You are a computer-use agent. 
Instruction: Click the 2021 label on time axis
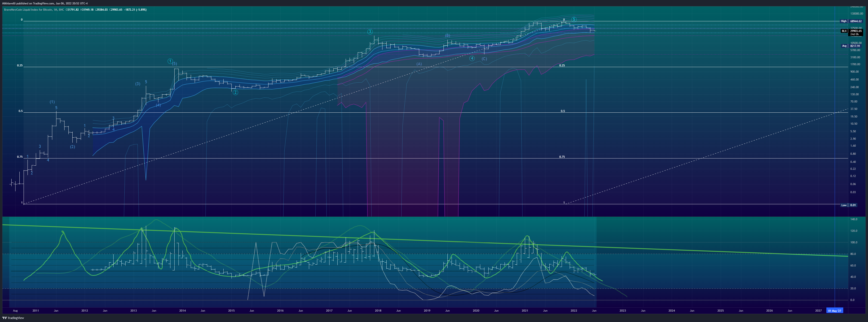[x=525, y=310]
